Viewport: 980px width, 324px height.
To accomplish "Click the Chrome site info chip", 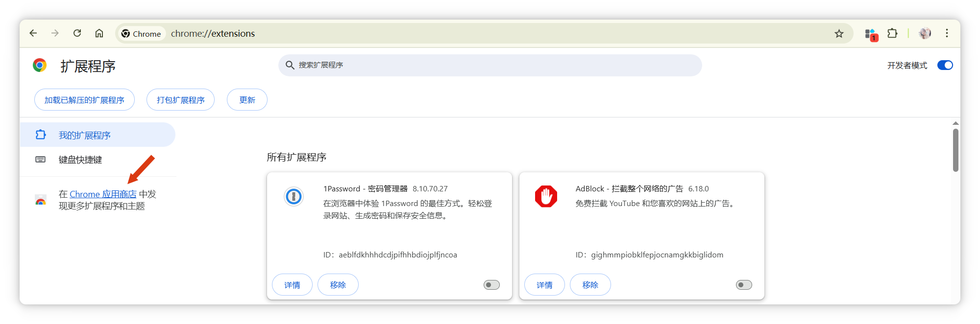I will tap(141, 33).
